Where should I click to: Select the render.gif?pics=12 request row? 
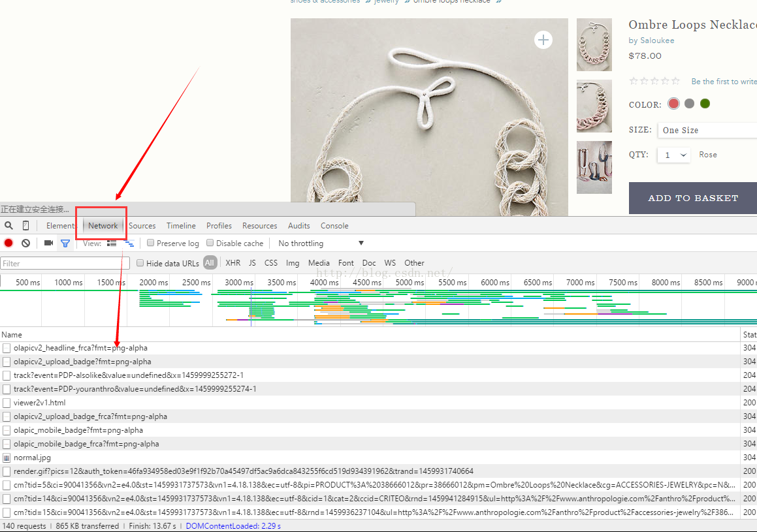(x=370, y=471)
